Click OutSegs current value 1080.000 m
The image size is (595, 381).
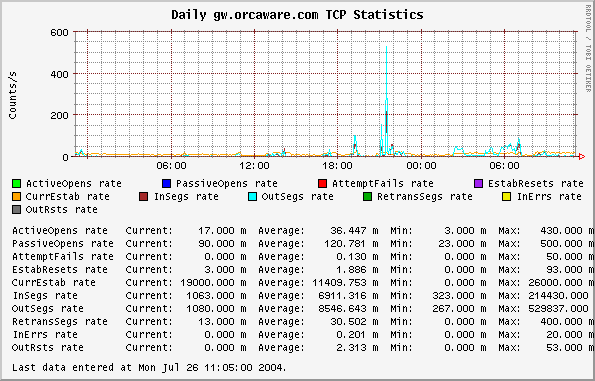(216, 309)
